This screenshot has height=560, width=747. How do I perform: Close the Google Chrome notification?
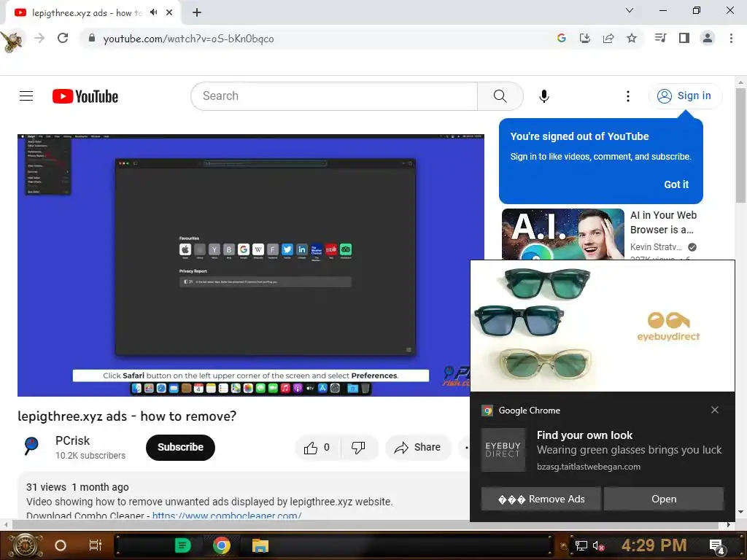[x=715, y=410]
